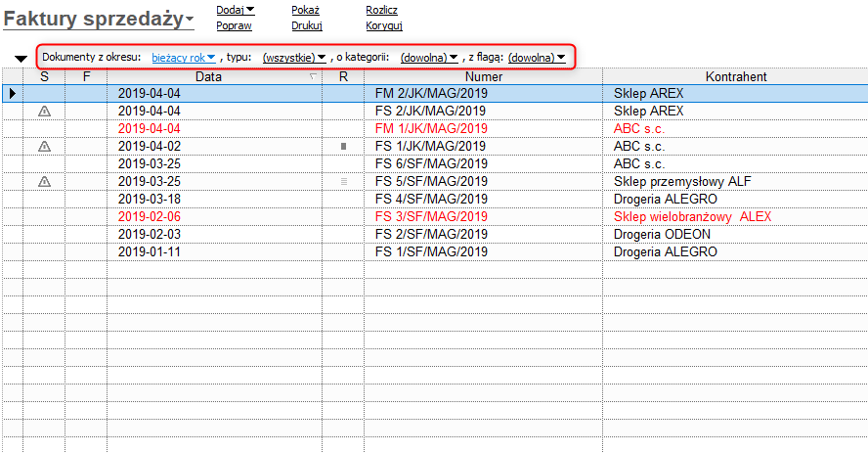Image resolution: width=868 pixels, height=453 pixels.
Task: Select invoice FM 2/JK/MAG/2019
Action: point(431,93)
